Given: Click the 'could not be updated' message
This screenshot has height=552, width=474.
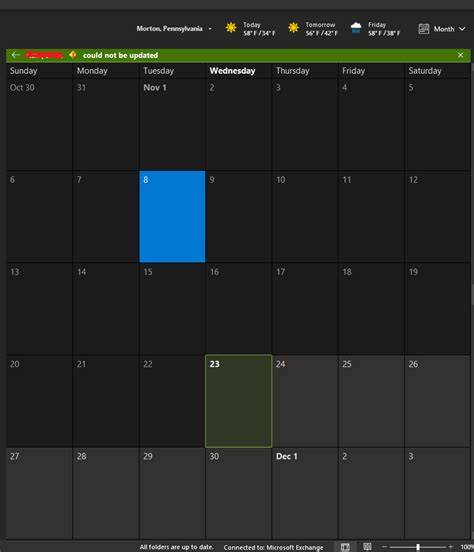Looking at the screenshot, I should point(120,55).
